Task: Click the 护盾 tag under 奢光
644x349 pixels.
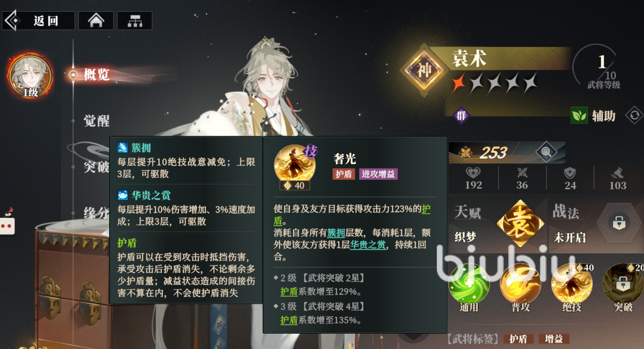Action: pyautogui.click(x=344, y=174)
